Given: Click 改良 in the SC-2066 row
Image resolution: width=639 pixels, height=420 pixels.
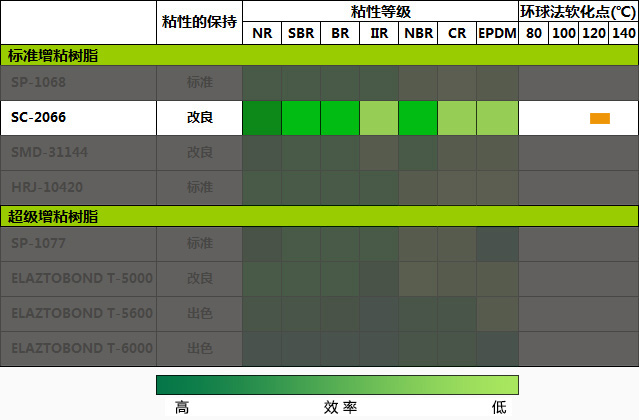Looking at the screenshot, I should click(200, 117).
